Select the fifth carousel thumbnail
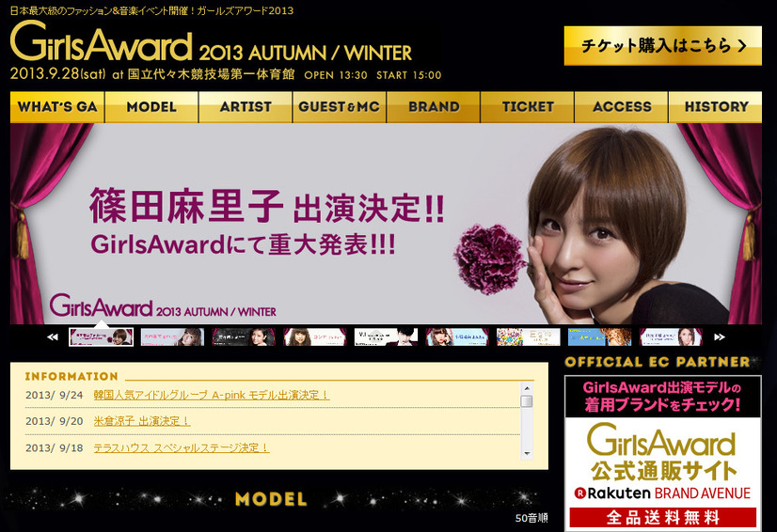Screen dimensions: 777x532 click(x=386, y=337)
